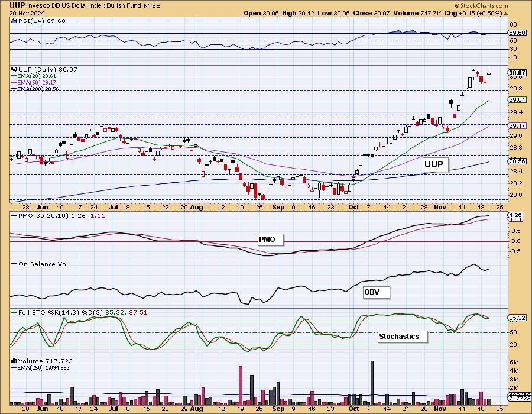
Task: Click the On Balance Vol legend label
Action: click(40, 264)
